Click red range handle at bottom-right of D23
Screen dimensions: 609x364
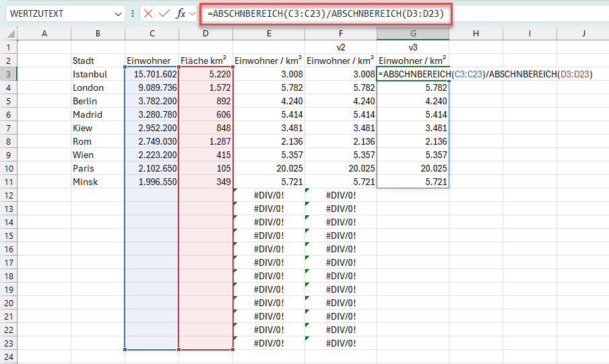232,349
